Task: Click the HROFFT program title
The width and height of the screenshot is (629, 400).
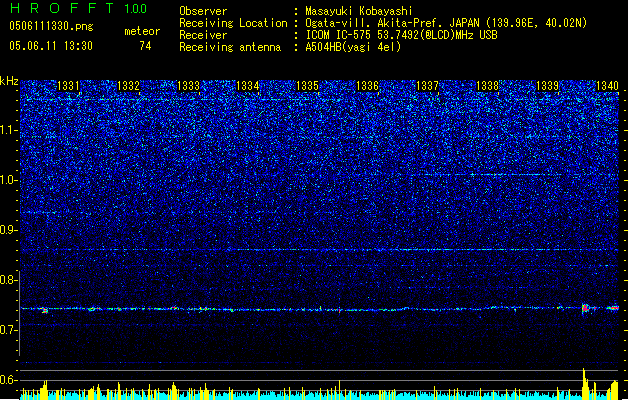Action: (62, 8)
